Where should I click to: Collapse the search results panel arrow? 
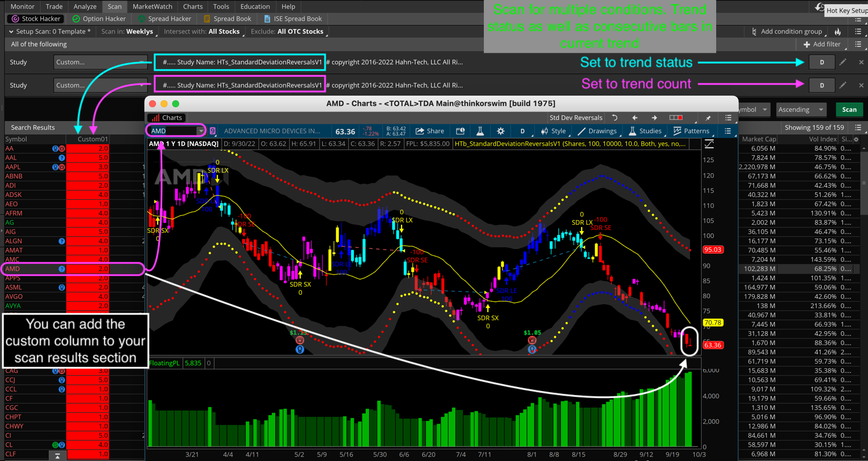[57, 456]
